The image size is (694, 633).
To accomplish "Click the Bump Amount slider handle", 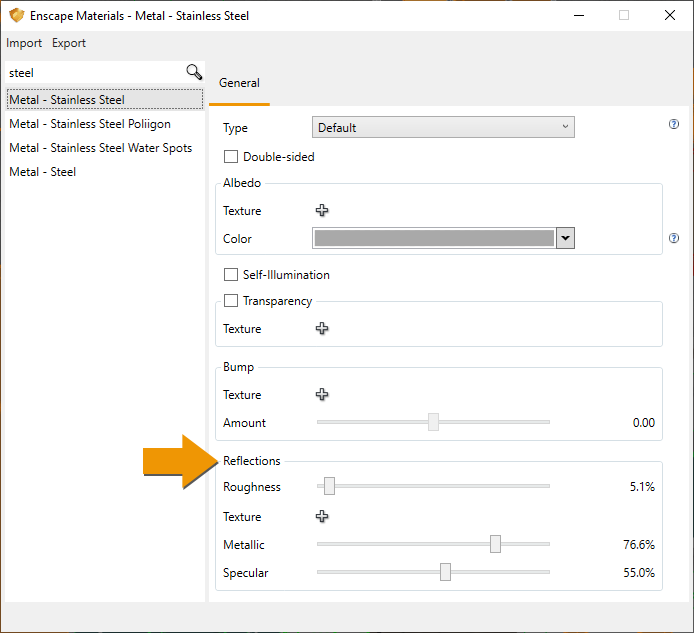I will pos(433,422).
